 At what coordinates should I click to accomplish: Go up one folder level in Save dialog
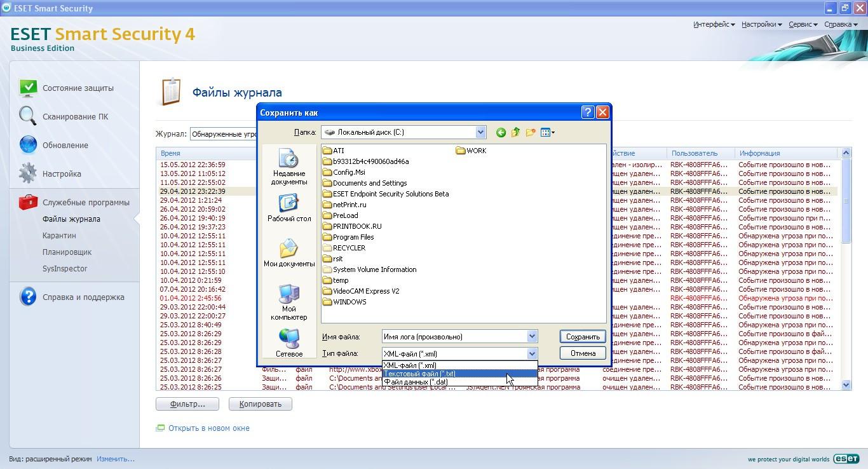pos(515,132)
